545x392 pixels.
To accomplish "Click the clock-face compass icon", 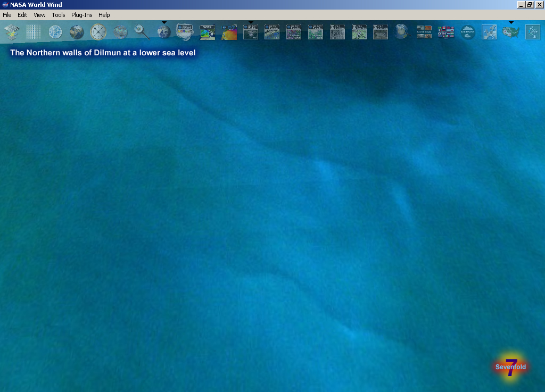I will tap(98, 32).
